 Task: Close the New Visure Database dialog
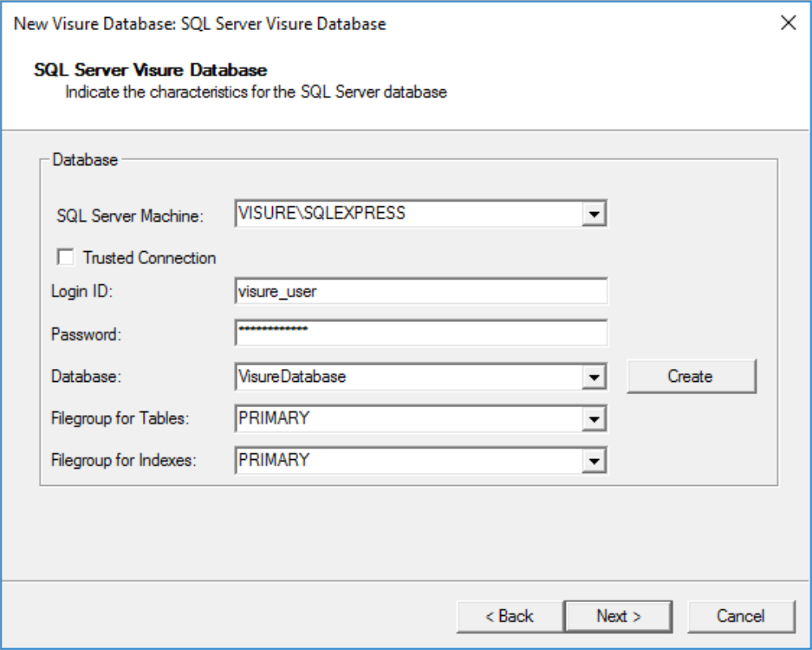pyautogui.click(x=788, y=23)
